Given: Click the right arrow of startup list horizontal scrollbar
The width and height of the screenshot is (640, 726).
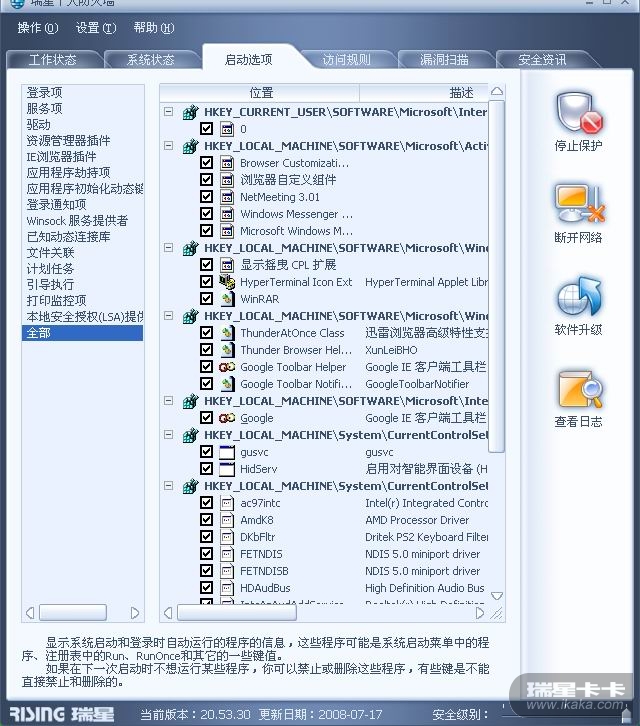Looking at the screenshot, I should coord(480,613).
